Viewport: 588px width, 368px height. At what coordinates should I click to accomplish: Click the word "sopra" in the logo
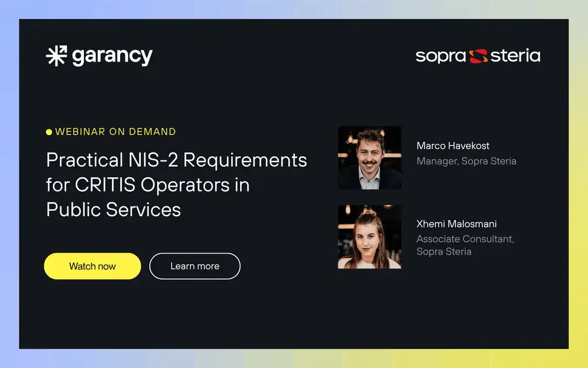pyautogui.click(x=440, y=57)
